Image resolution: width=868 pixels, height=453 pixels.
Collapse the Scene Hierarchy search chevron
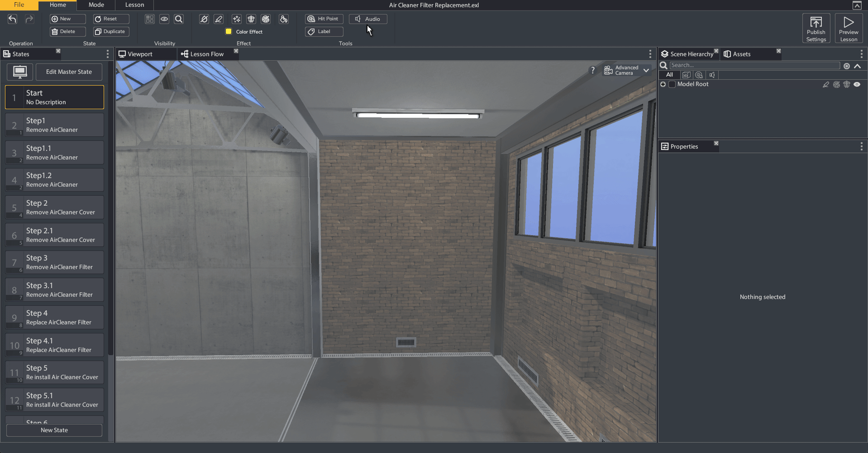857,66
